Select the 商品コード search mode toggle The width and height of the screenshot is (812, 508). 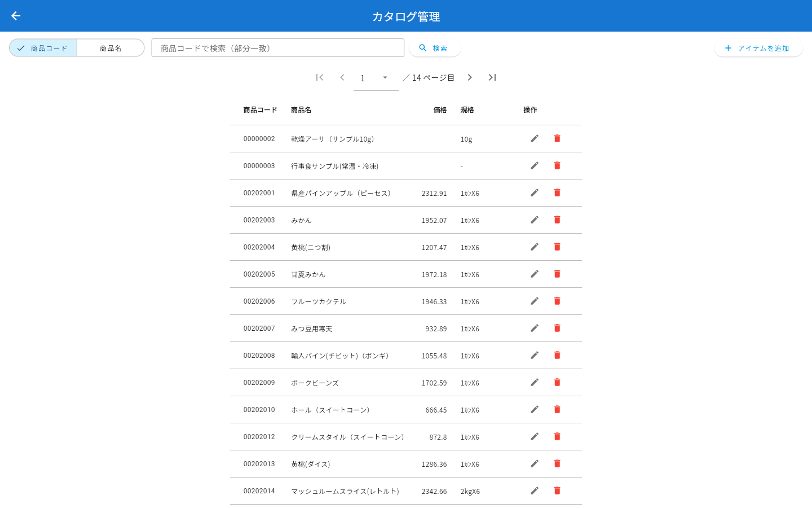coord(43,48)
